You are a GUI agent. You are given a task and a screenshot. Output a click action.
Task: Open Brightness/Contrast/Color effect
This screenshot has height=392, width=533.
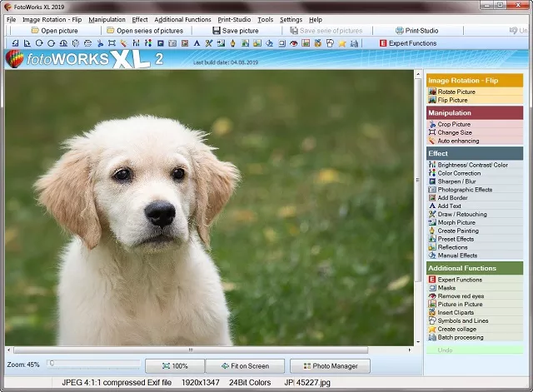coord(472,165)
